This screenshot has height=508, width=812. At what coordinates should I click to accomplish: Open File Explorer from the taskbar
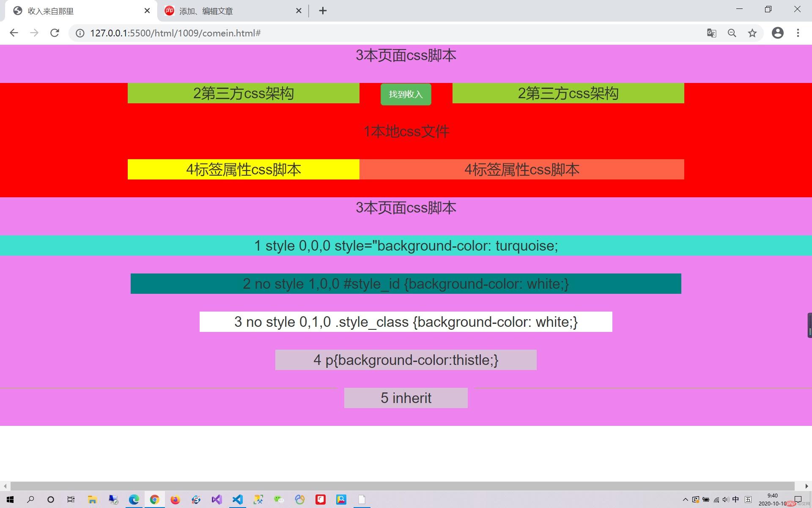point(92,500)
